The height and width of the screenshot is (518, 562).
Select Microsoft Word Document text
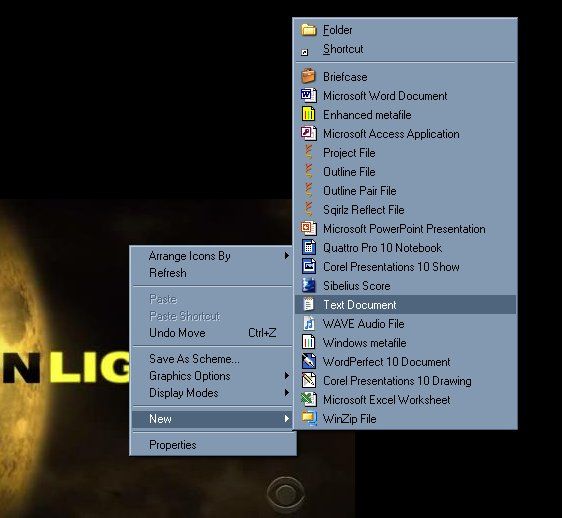pyautogui.click(x=385, y=96)
